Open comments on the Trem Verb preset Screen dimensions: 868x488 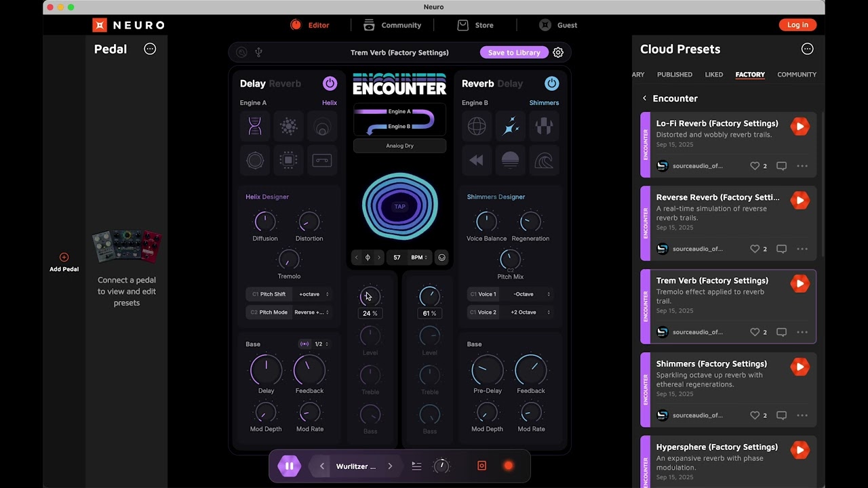781,332
